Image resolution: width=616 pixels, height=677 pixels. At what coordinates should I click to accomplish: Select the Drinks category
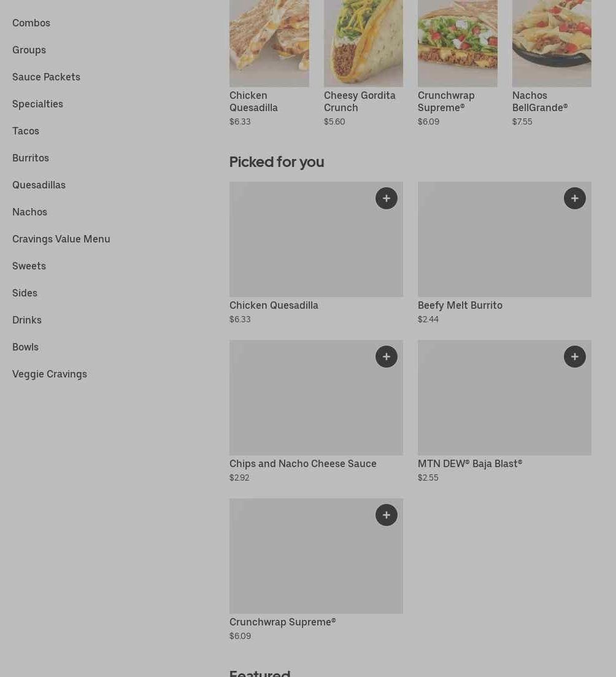click(x=27, y=320)
